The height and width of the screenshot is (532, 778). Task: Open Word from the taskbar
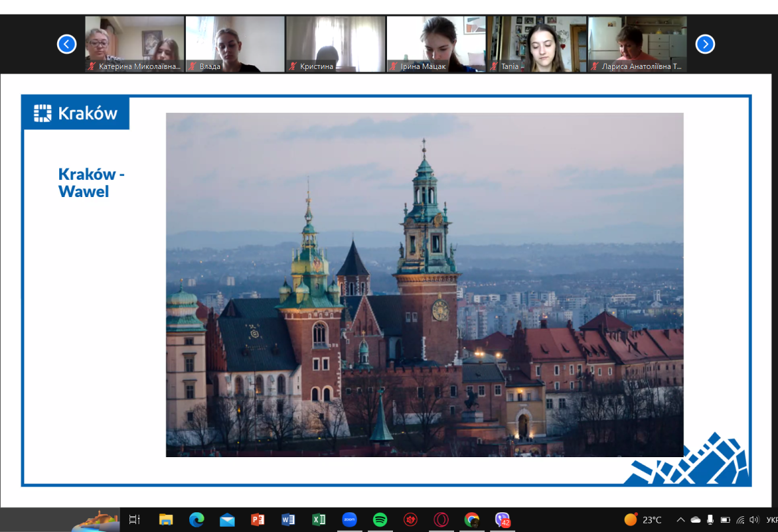coord(288,520)
